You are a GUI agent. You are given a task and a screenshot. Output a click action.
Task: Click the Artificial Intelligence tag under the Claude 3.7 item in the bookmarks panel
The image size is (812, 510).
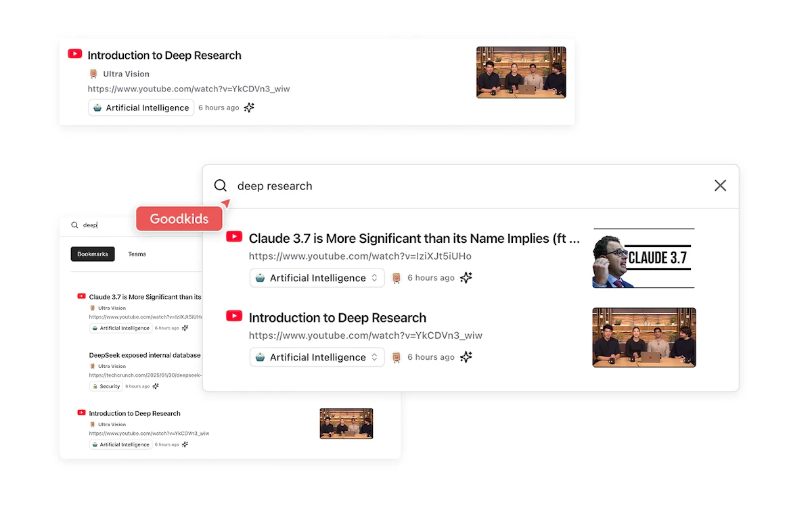(121, 328)
